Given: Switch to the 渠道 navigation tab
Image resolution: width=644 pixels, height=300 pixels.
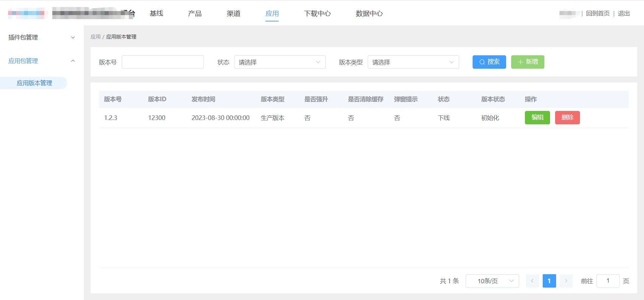Looking at the screenshot, I should pyautogui.click(x=233, y=13).
